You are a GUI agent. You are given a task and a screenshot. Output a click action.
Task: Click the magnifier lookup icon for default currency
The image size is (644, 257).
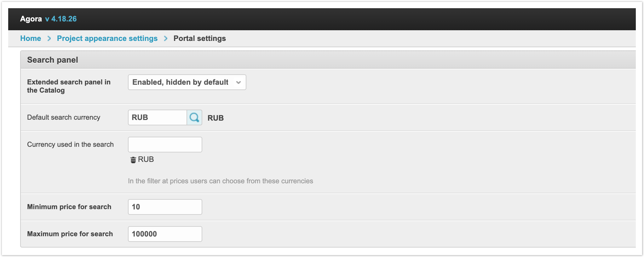click(x=194, y=117)
